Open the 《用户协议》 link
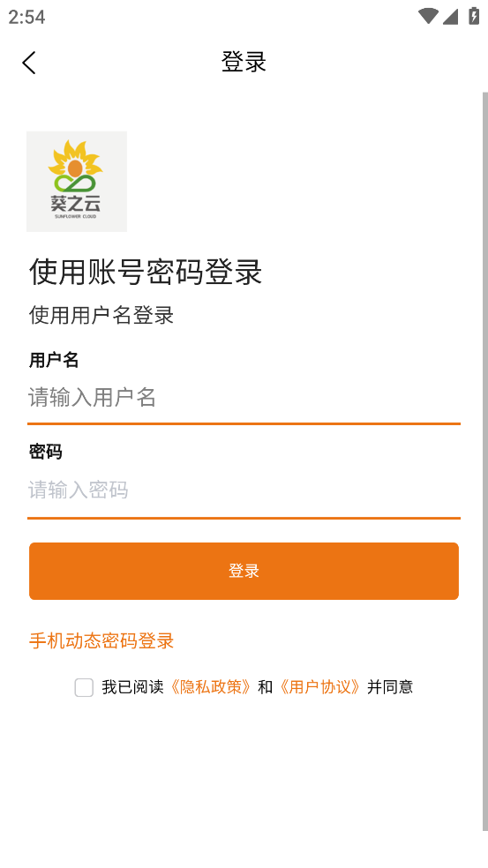 point(320,687)
